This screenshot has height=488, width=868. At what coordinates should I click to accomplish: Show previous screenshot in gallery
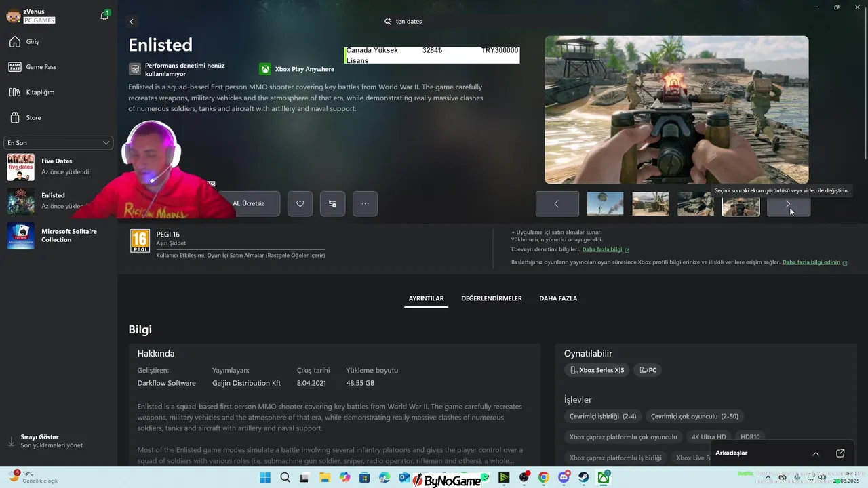click(x=557, y=203)
